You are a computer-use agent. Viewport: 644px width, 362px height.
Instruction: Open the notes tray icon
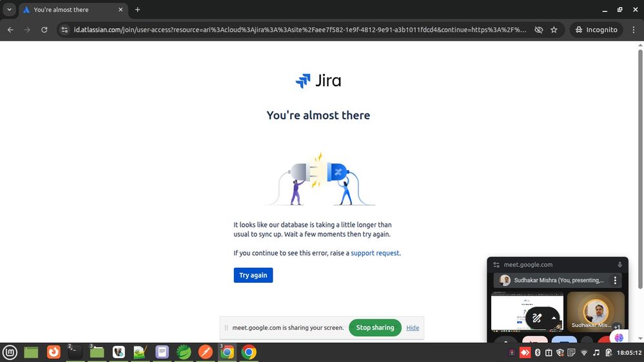click(x=571, y=352)
